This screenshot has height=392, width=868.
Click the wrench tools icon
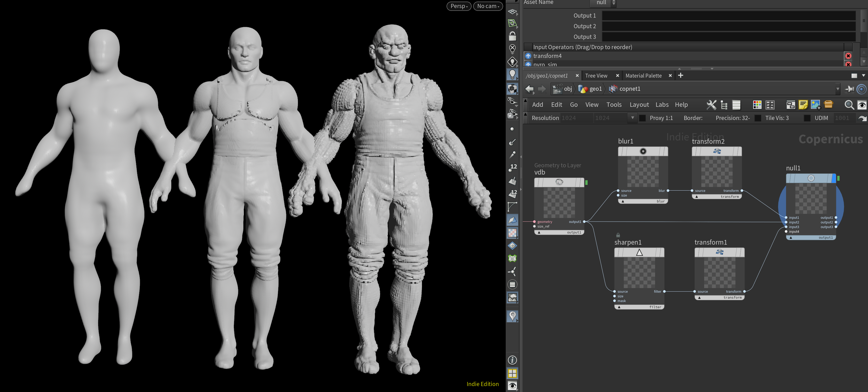pyautogui.click(x=711, y=105)
